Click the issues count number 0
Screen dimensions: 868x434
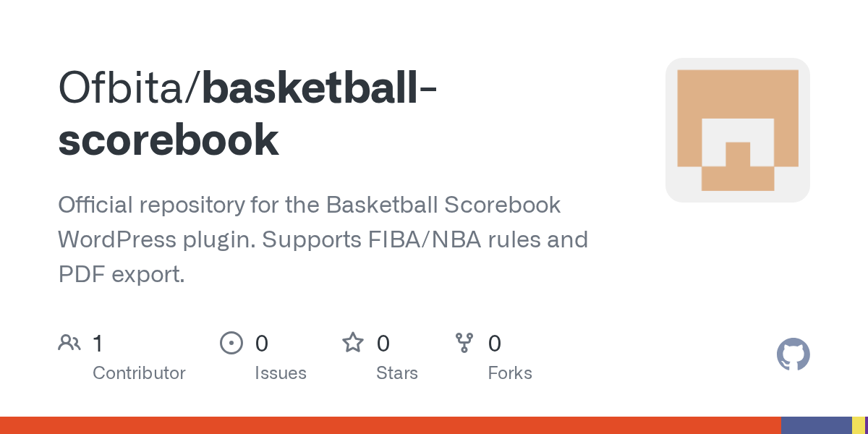(262, 343)
